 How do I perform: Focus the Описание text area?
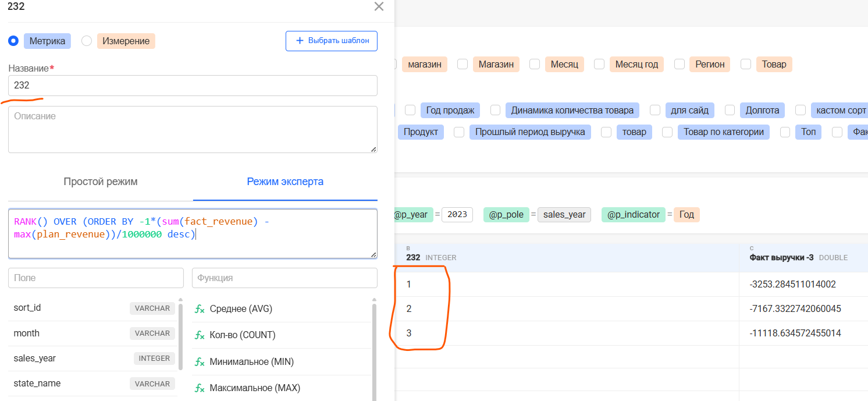(193, 129)
